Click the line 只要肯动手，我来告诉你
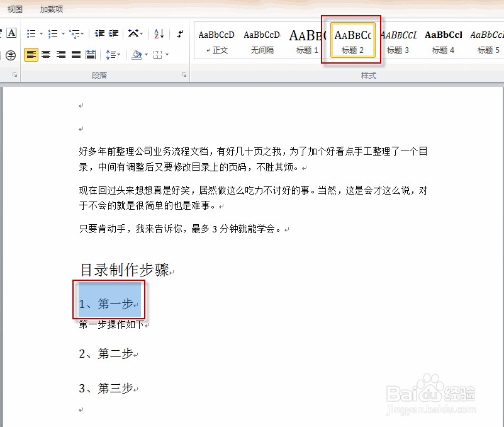The image size is (504, 427). 180,229
